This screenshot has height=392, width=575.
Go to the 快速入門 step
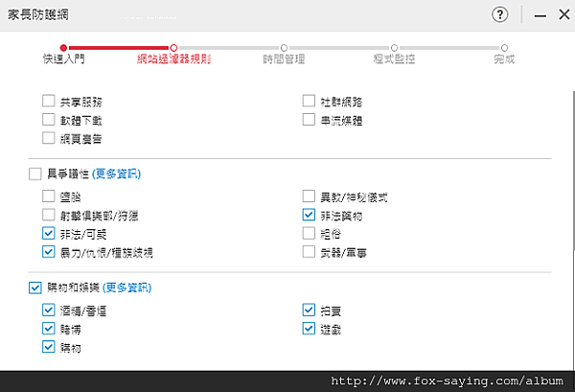click(63, 47)
